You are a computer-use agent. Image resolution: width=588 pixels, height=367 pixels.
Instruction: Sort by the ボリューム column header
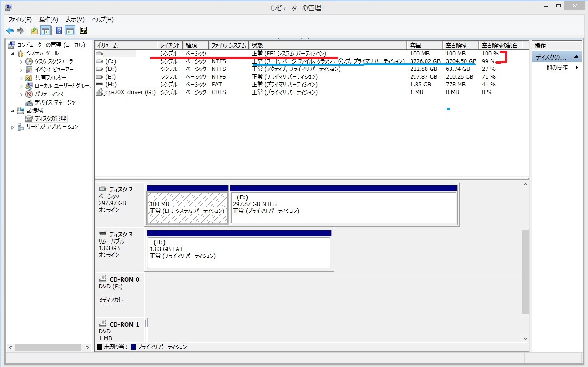coord(126,45)
